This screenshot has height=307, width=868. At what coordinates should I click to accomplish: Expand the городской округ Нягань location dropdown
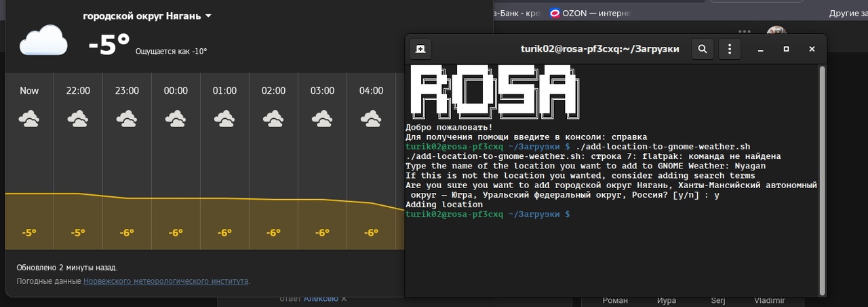pyautogui.click(x=208, y=16)
